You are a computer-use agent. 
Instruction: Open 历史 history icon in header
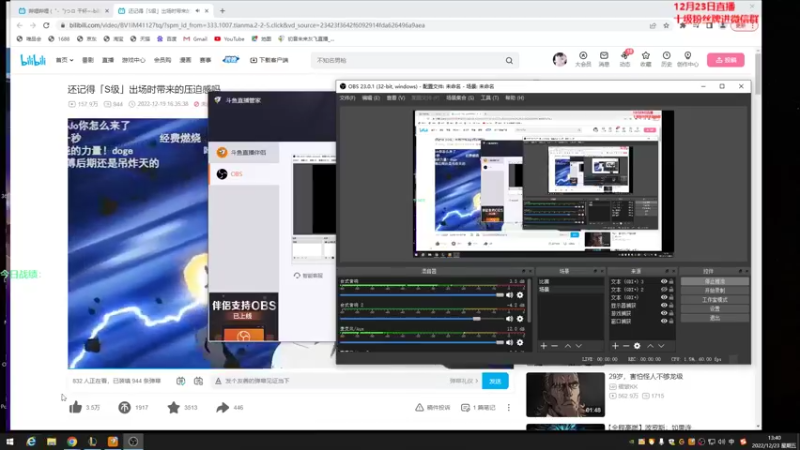[x=666, y=59]
